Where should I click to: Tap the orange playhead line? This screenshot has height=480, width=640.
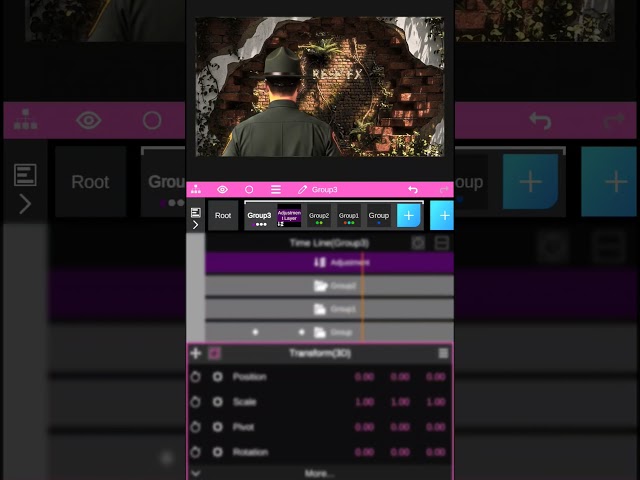pyautogui.click(x=362, y=297)
